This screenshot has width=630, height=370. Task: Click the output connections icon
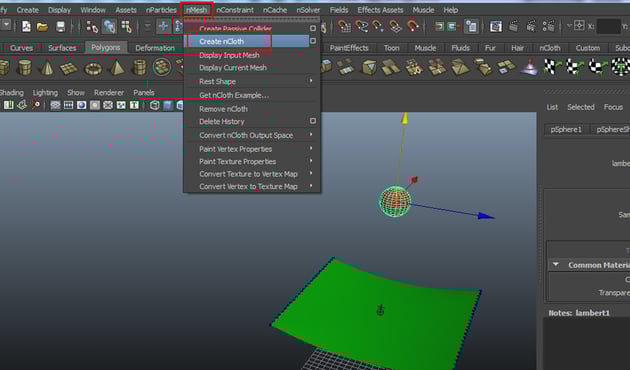(452, 27)
